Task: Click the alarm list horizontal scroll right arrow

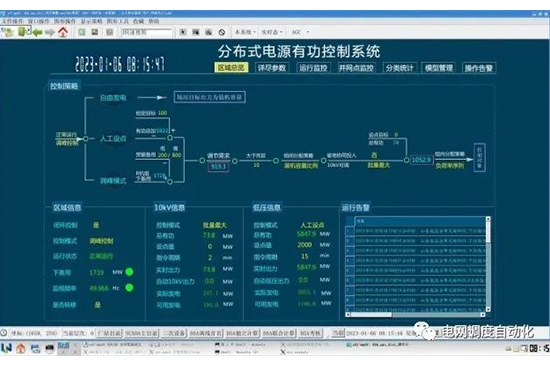Action: (x=483, y=315)
